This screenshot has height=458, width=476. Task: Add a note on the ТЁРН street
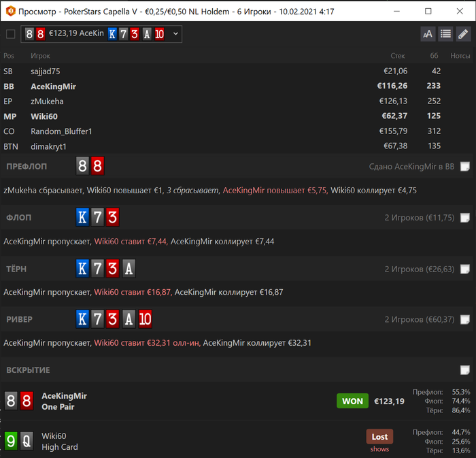(x=464, y=269)
